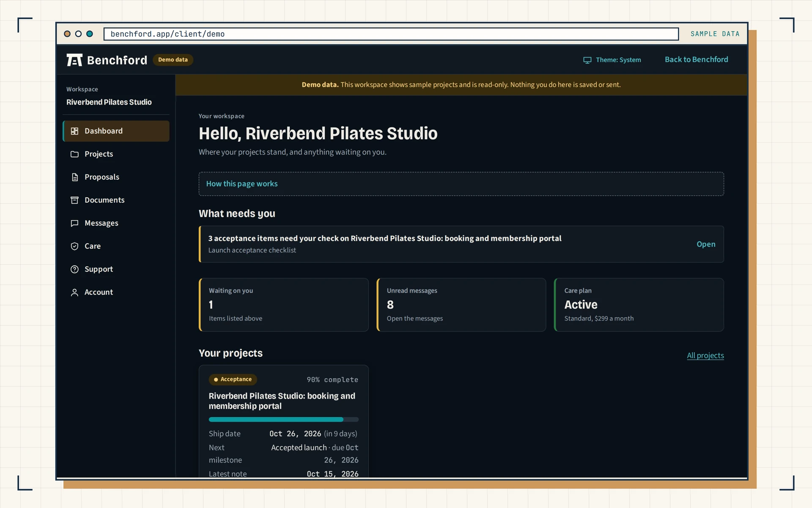The image size is (812, 508).
Task: Click the Open the messages text
Action: pyautogui.click(x=414, y=318)
